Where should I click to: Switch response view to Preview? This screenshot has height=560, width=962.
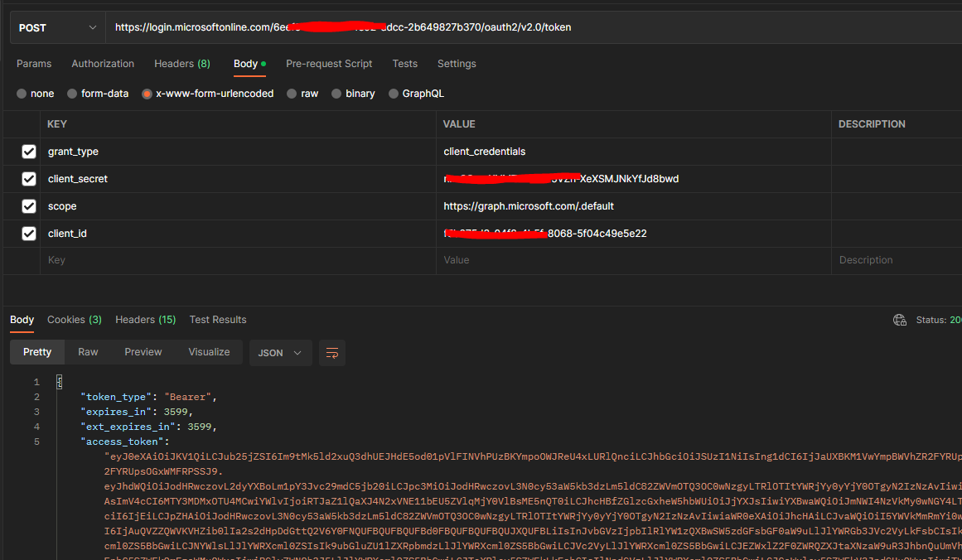click(143, 352)
